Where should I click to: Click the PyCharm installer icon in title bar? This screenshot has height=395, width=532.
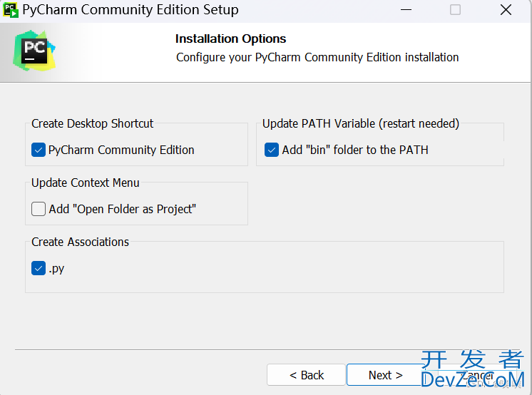pos(11,10)
